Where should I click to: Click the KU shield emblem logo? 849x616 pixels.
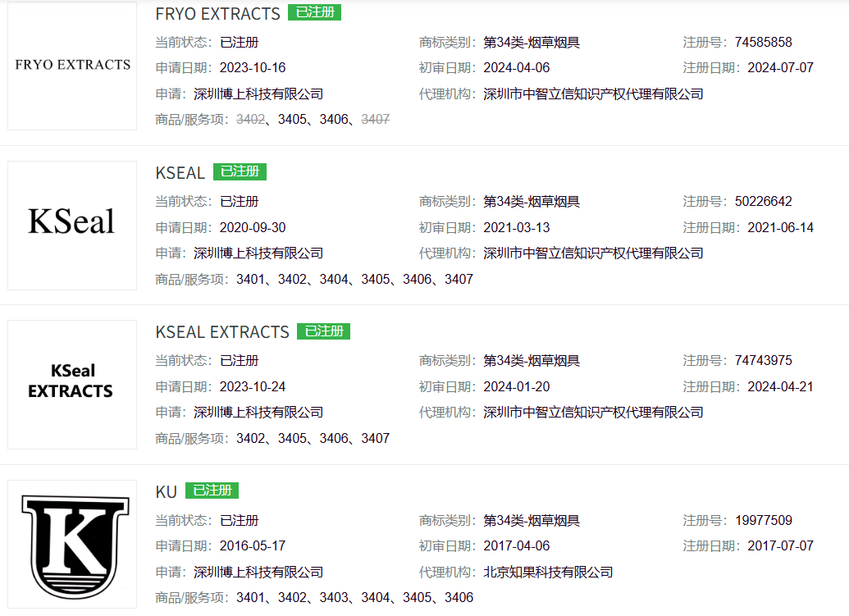74,545
